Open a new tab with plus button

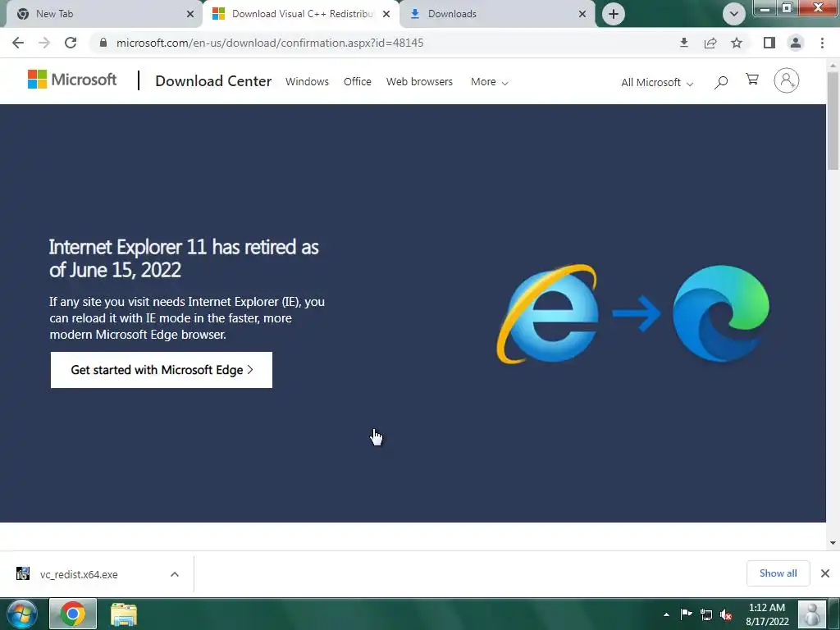coord(614,14)
